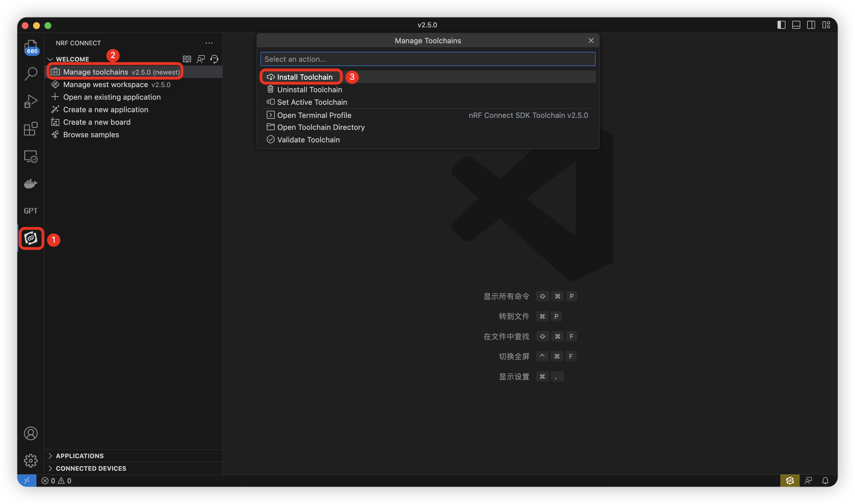This screenshot has width=855, height=504.
Task: Open the GPT extension view
Action: tap(31, 211)
